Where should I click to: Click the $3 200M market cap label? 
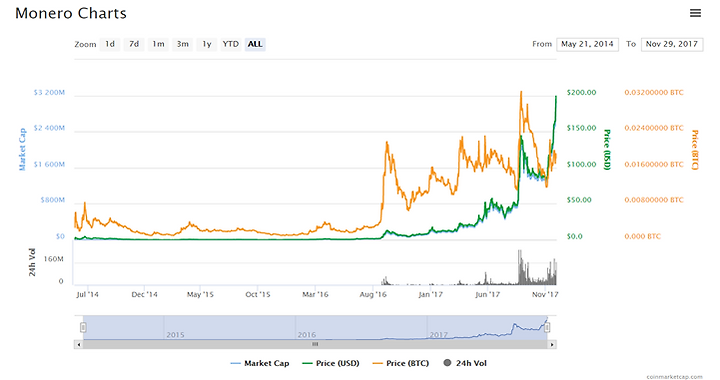(x=49, y=92)
